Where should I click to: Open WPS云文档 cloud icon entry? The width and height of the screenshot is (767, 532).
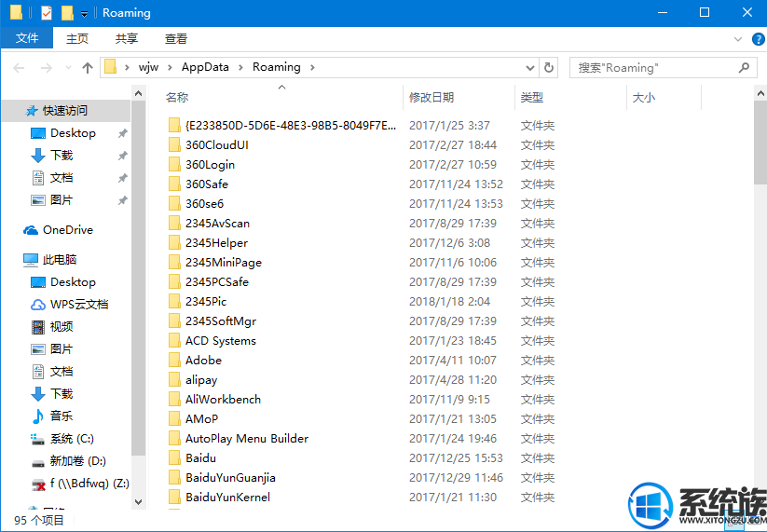click(38, 305)
